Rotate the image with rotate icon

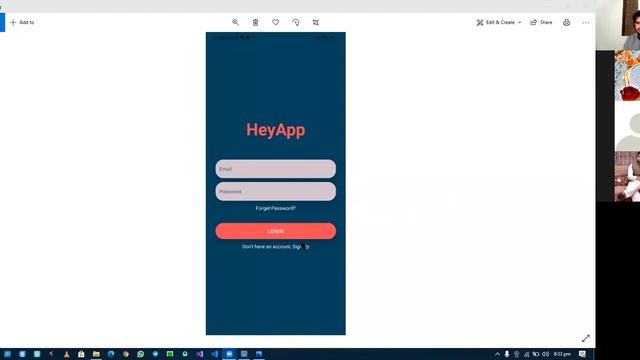(x=296, y=22)
